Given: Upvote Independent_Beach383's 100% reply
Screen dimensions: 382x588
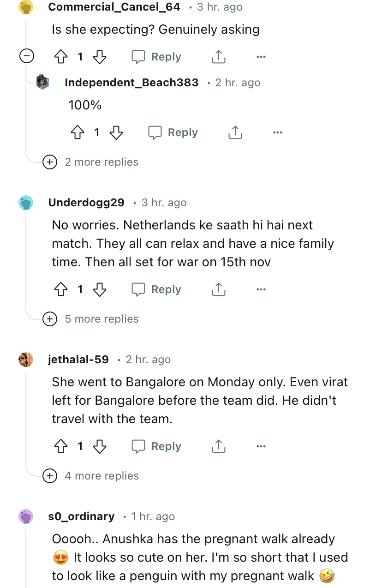Looking at the screenshot, I should pos(78,132).
